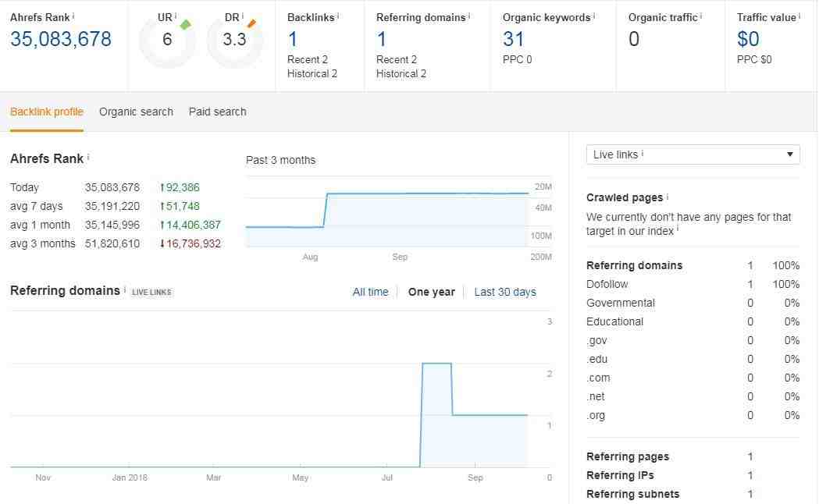Click 'Historical 2' under Backlinks

[x=312, y=73]
